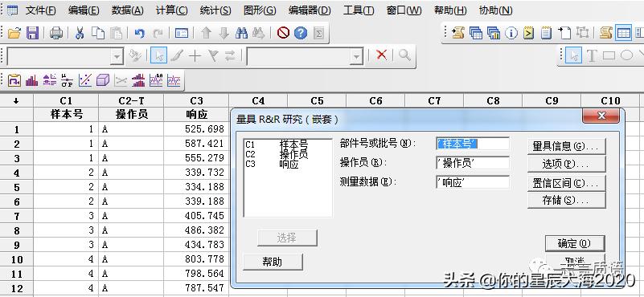The image size is (644, 297).
Task: Show info window with the circled i icon
Action: point(511,33)
